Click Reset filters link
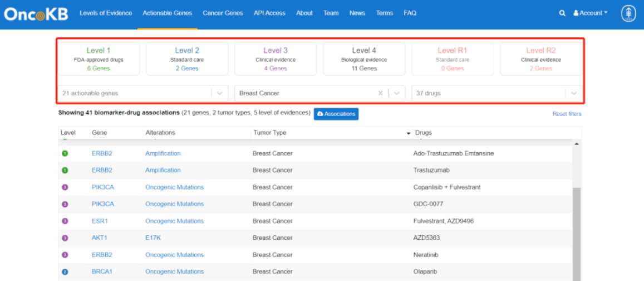 567,114
